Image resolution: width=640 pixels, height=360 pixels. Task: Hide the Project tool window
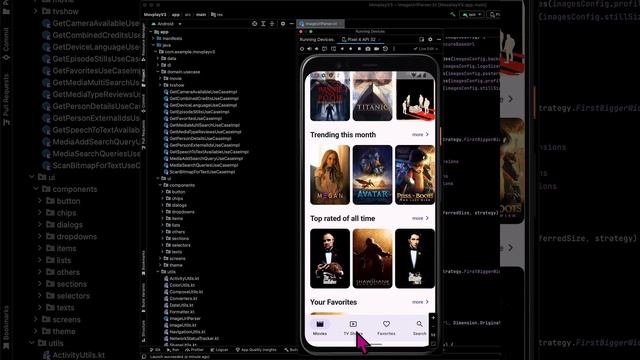pyautogui.click(x=291, y=24)
